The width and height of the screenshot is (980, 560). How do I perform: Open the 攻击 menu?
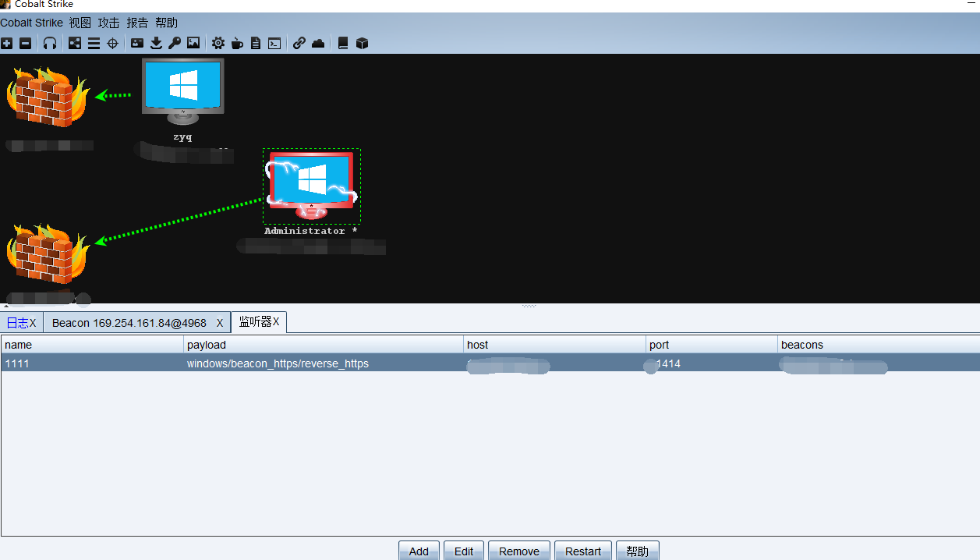(108, 23)
